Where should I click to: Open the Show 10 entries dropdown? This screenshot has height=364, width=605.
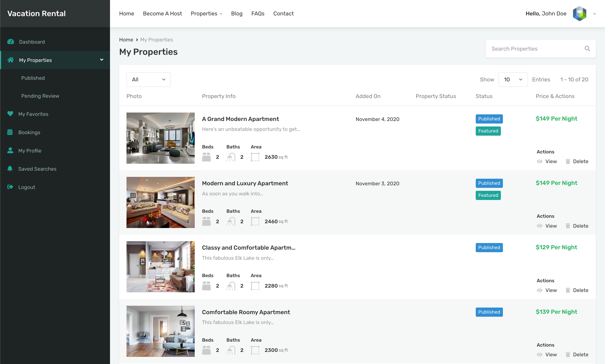tap(513, 80)
